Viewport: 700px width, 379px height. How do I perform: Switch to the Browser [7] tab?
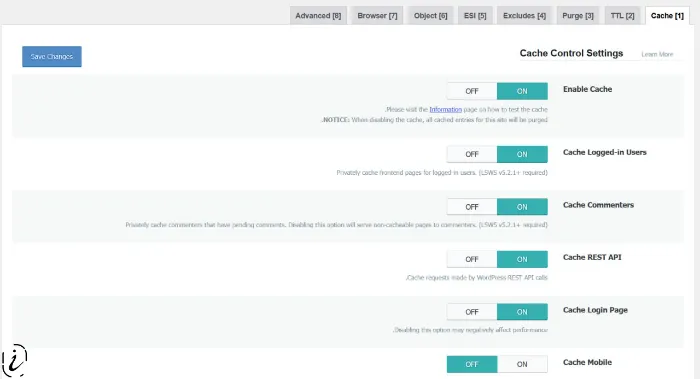tap(377, 16)
